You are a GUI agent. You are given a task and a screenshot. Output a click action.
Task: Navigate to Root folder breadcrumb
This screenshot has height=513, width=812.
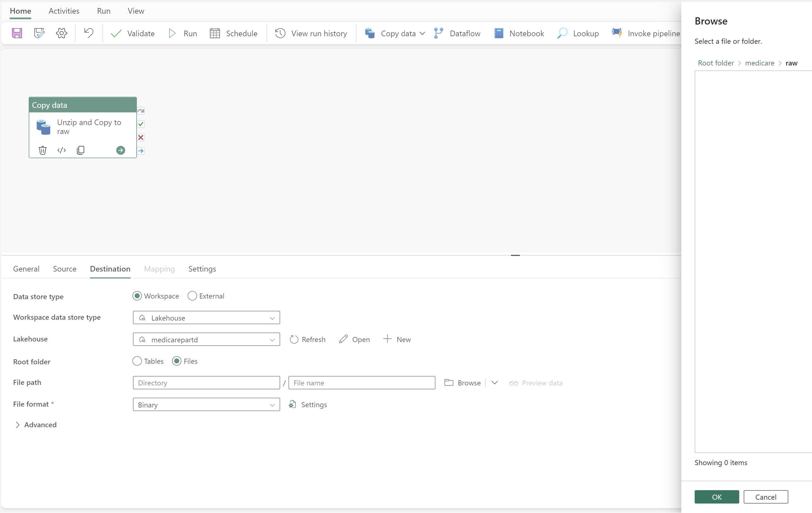[x=716, y=63]
